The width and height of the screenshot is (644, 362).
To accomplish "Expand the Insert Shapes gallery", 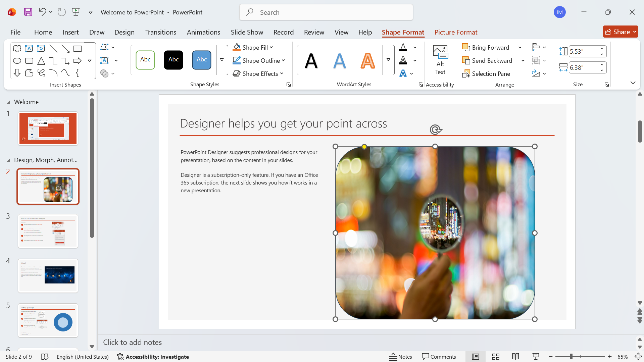I will coord(90,61).
